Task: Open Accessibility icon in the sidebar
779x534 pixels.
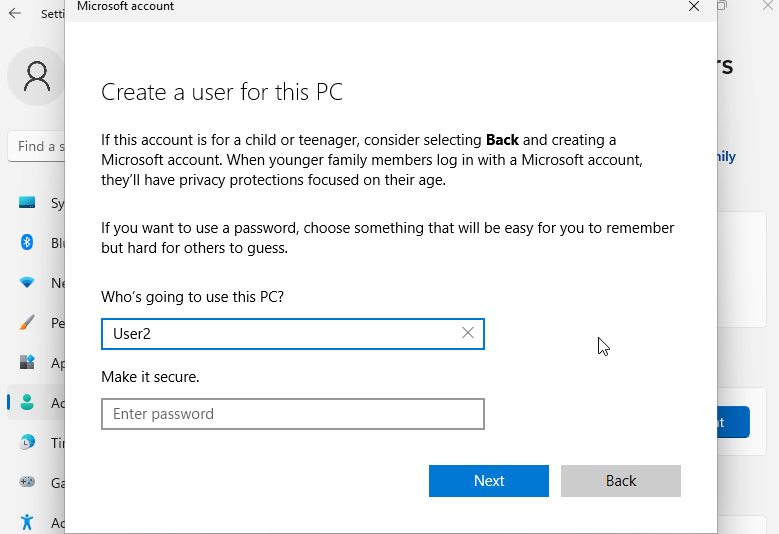Action: 27,522
